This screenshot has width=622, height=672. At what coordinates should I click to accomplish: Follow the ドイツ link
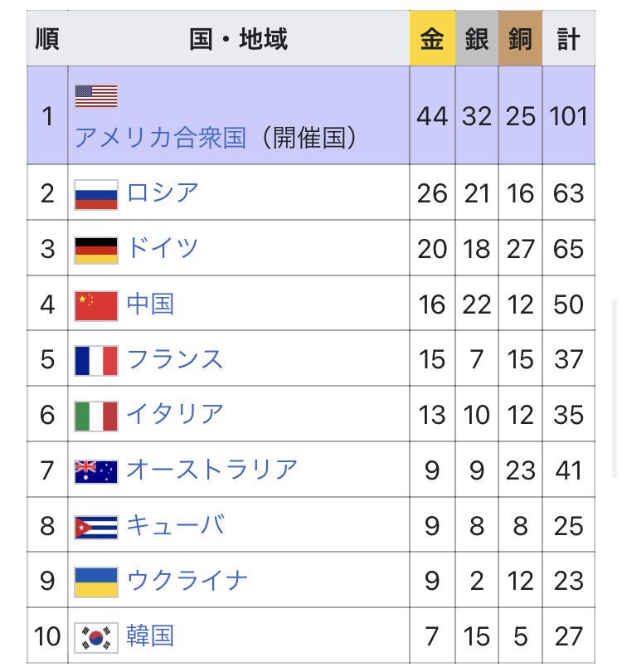coord(163,248)
